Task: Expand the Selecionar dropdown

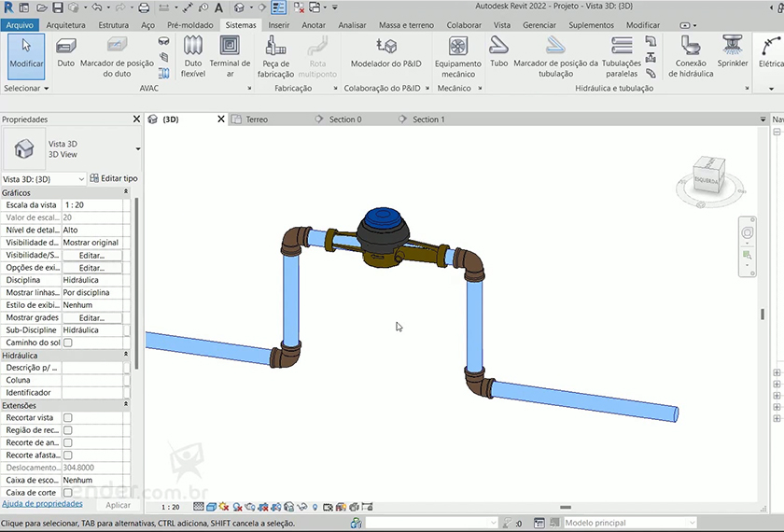Action: pos(26,88)
